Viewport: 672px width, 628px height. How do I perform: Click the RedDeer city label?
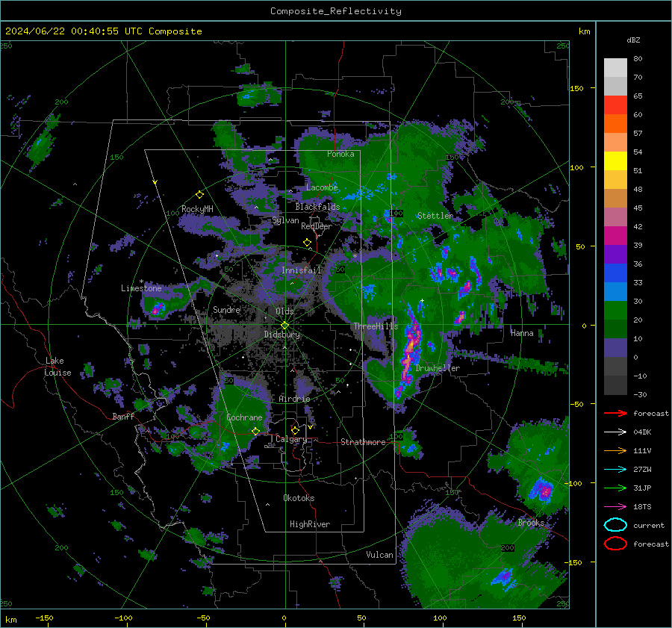pyautogui.click(x=317, y=226)
